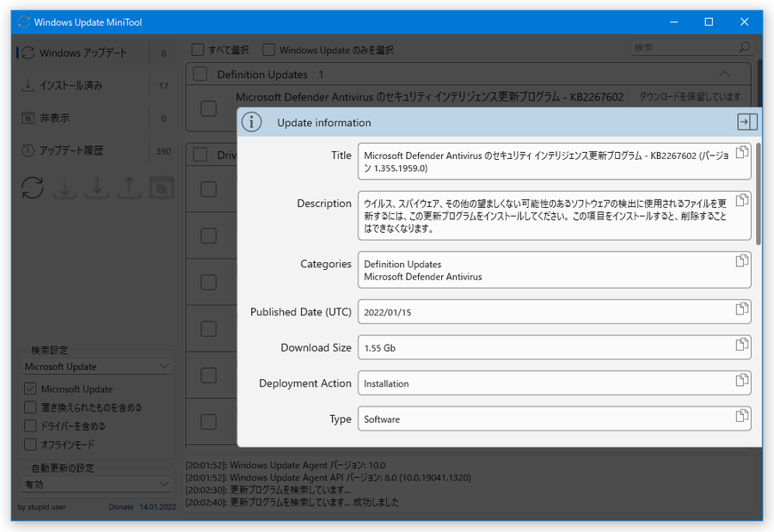Click the refresh/check for updates icon
The image size is (774, 532).
(33, 187)
